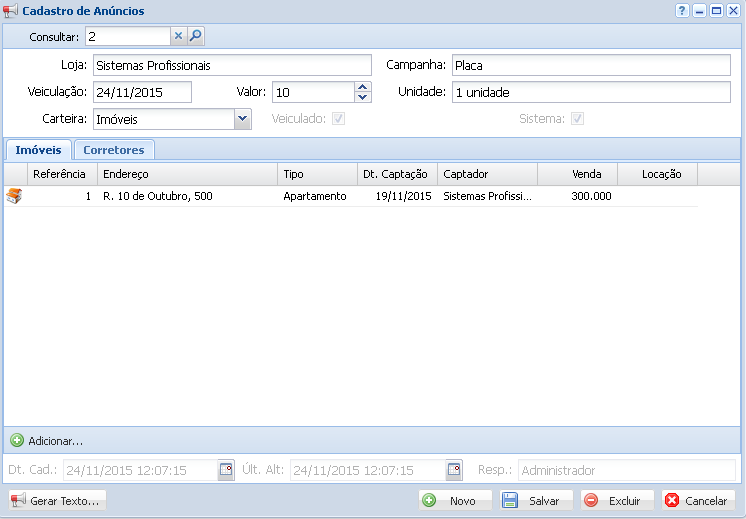The height and width of the screenshot is (519, 746).
Task: Click the Campanha input field
Action: [590, 65]
